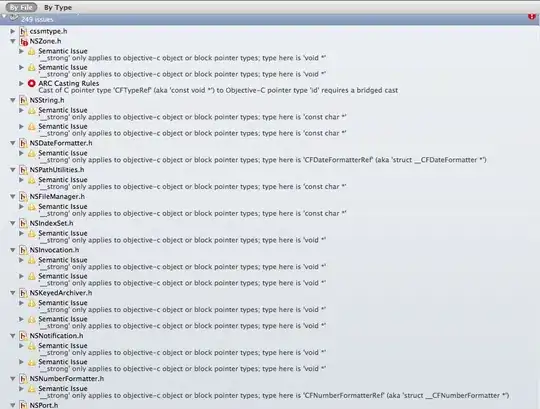Click the NSZone.h file icon with error badge
540x409 pixels.
click(23, 41)
